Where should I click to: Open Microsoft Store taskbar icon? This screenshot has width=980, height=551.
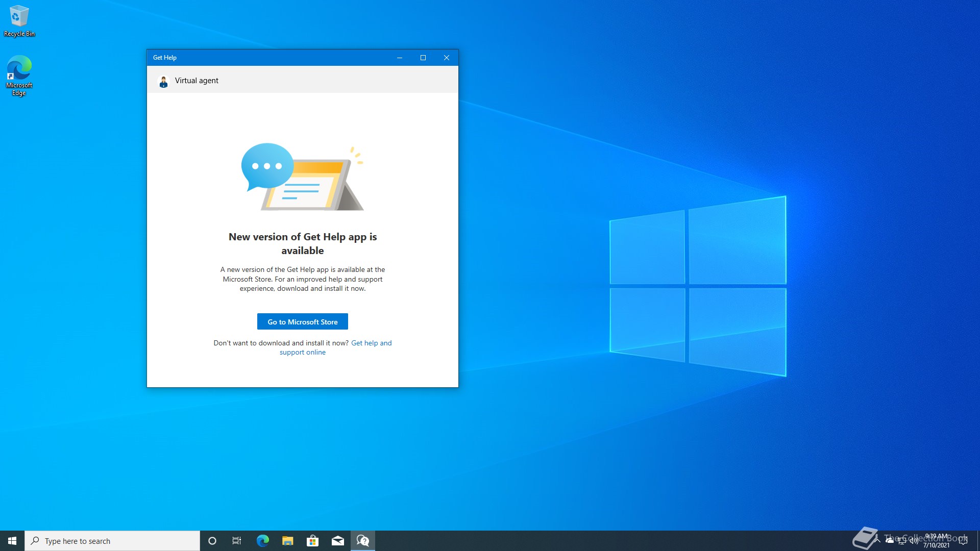[312, 541]
